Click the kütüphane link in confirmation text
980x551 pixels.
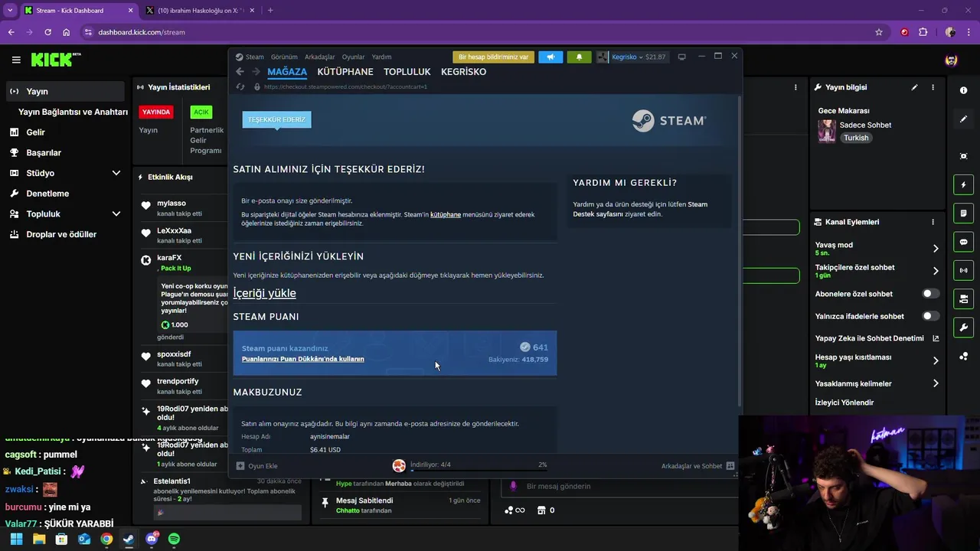(446, 214)
